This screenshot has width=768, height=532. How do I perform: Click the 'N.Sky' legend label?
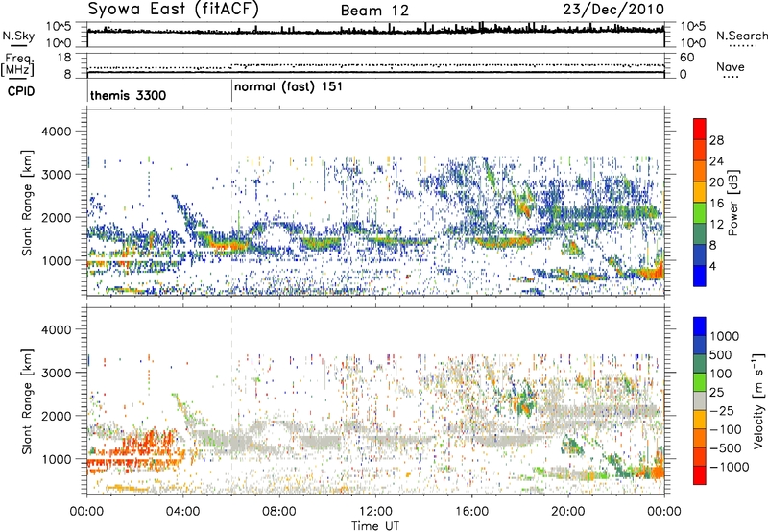click(18, 36)
